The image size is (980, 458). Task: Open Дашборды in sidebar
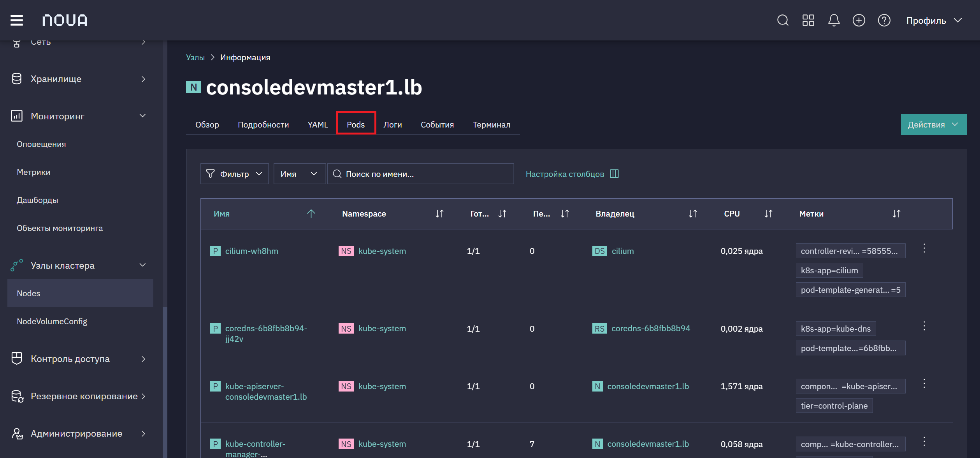(37, 200)
